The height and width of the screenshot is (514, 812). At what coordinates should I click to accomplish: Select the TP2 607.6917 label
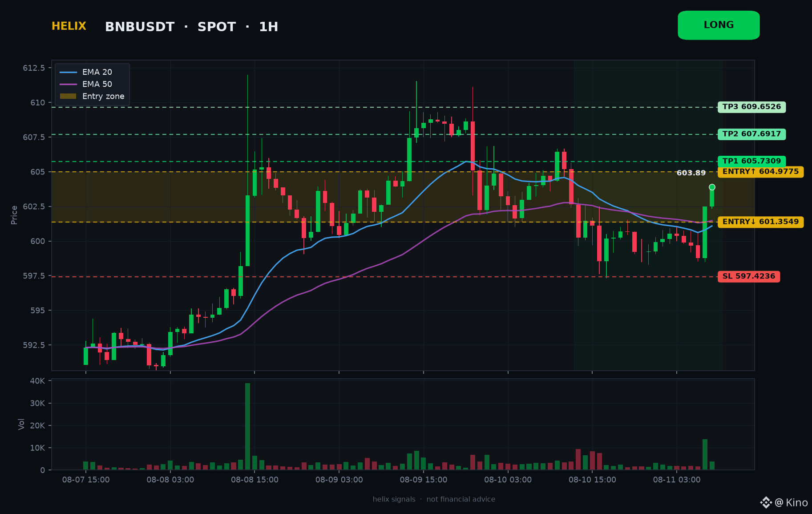(751, 134)
